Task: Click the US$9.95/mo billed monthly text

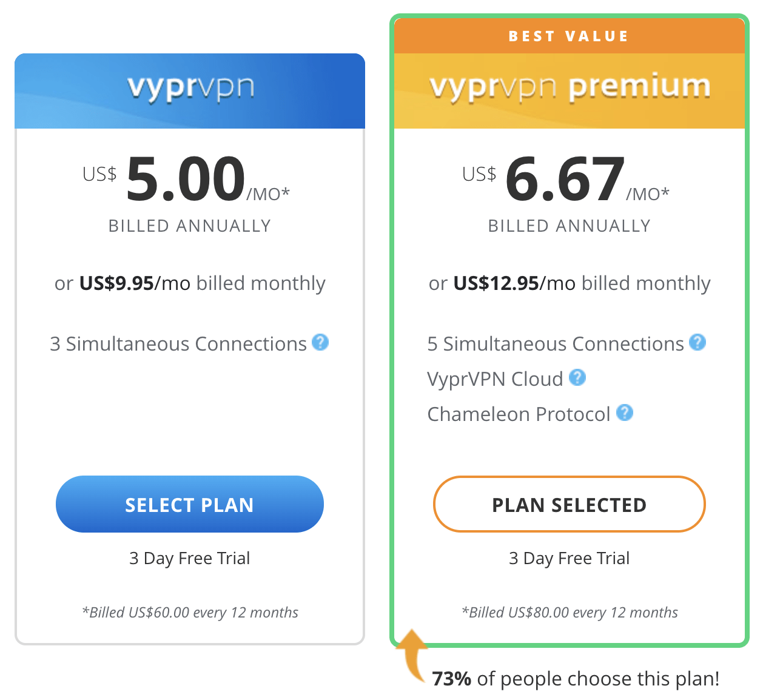Action: coord(190,283)
